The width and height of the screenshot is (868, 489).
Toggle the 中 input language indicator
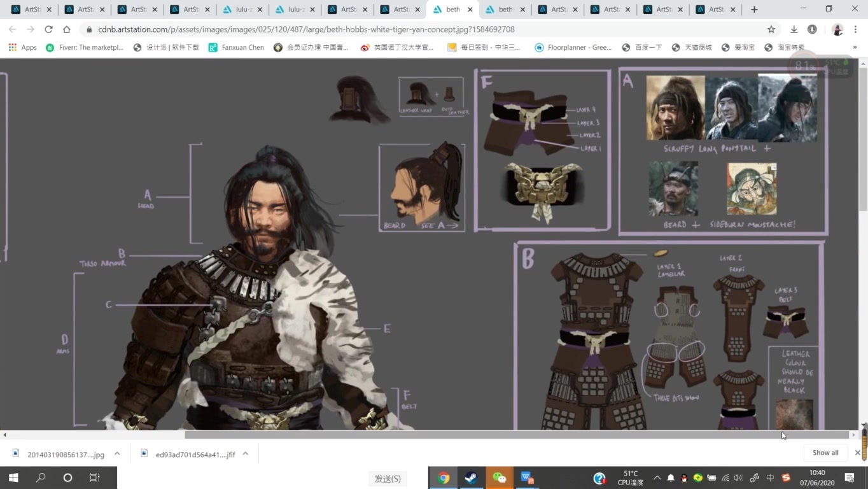click(770, 478)
